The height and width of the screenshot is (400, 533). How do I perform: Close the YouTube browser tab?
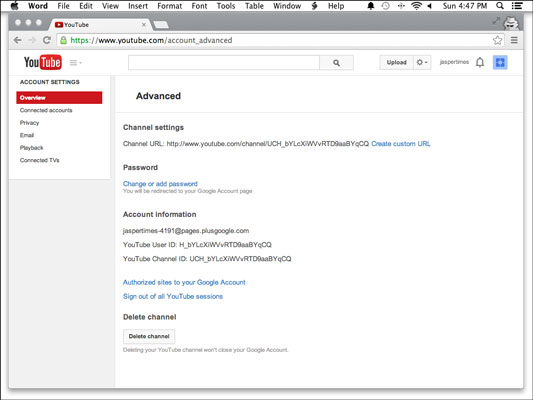144,24
